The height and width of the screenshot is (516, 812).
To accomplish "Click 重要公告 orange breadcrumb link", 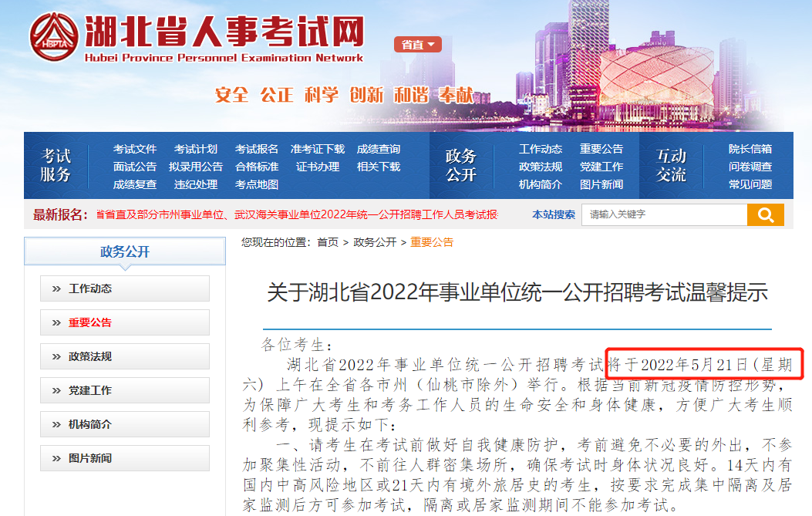I will coord(432,242).
